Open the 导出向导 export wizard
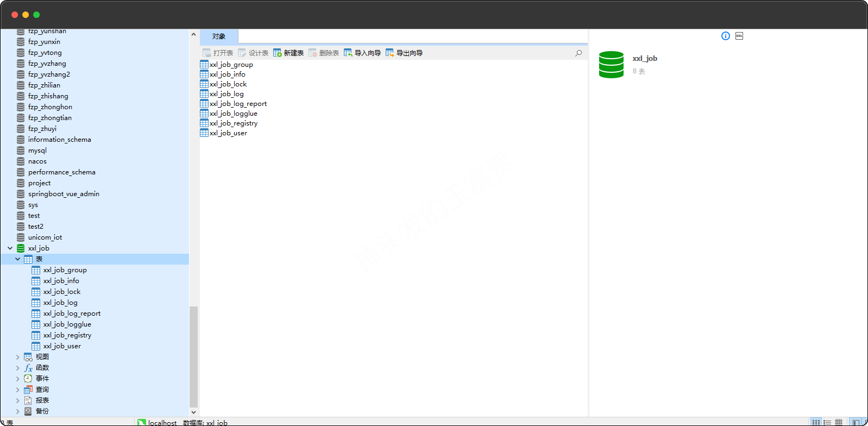This screenshot has width=868, height=426. click(404, 53)
